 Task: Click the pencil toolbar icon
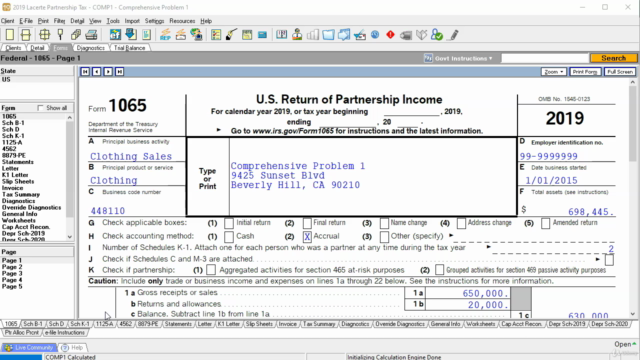(453, 35)
